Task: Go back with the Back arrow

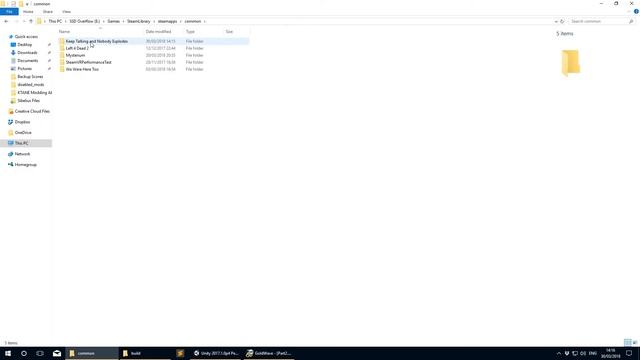Action: [x=6, y=21]
